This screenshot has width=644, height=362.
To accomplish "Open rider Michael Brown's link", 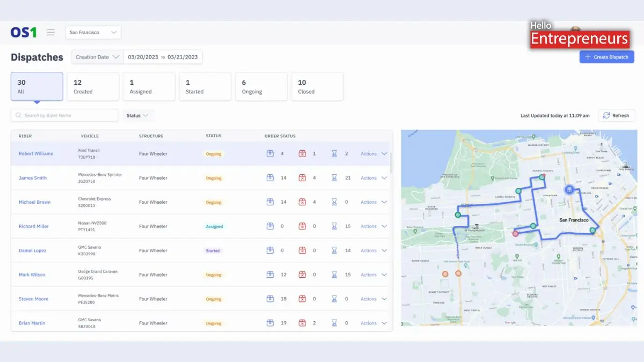I will (35, 202).
